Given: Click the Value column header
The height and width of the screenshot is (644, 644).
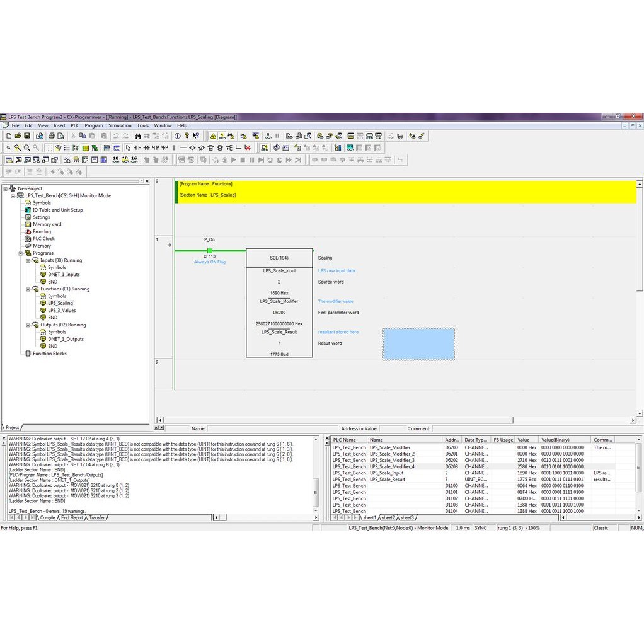Looking at the screenshot, I should click(x=527, y=439).
